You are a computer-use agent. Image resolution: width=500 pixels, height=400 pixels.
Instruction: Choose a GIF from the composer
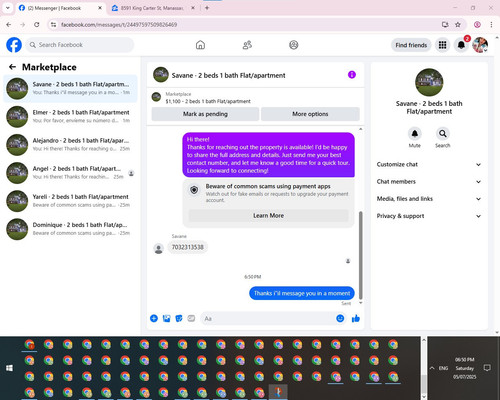pos(191,318)
